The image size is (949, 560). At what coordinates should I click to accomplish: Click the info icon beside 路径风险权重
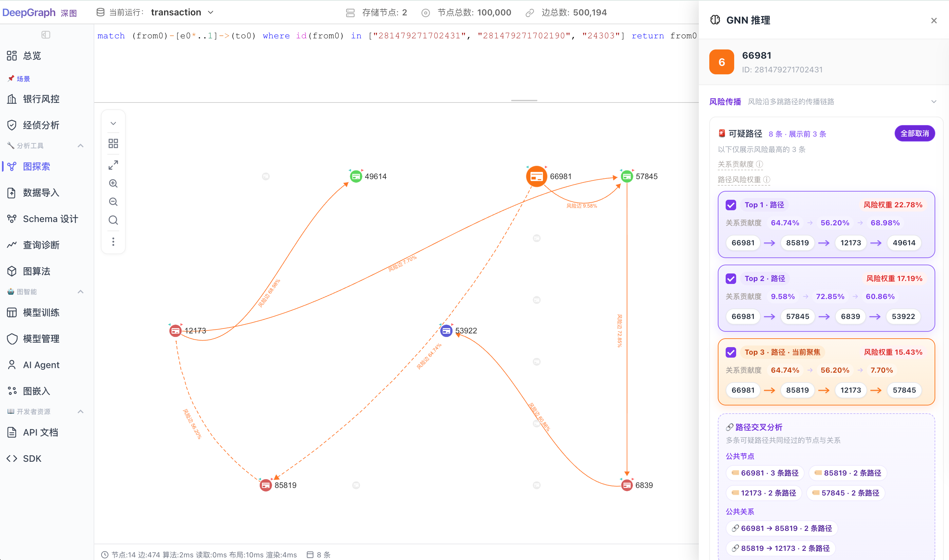(x=767, y=179)
